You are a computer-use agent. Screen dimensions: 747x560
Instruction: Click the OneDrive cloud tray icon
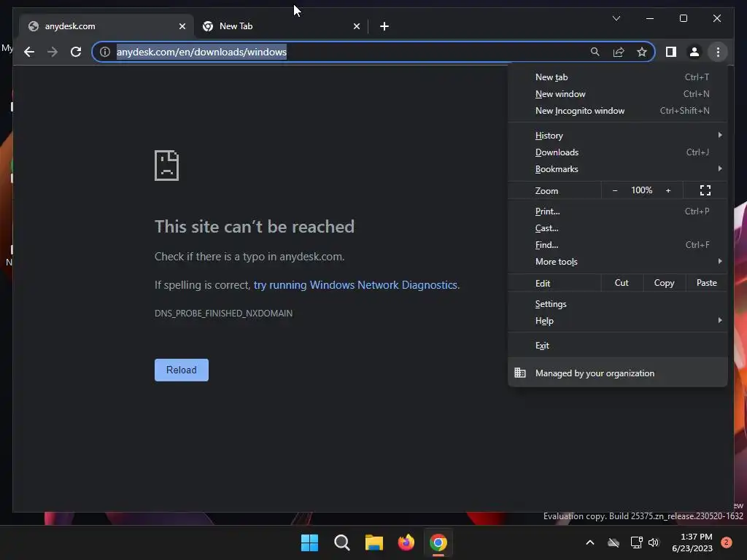pyautogui.click(x=614, y=542)
